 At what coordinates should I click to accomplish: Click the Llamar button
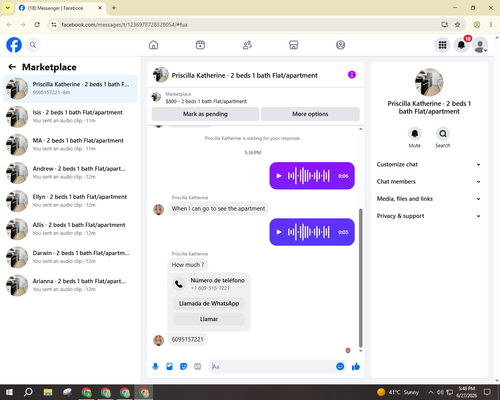tap(209, 319)
